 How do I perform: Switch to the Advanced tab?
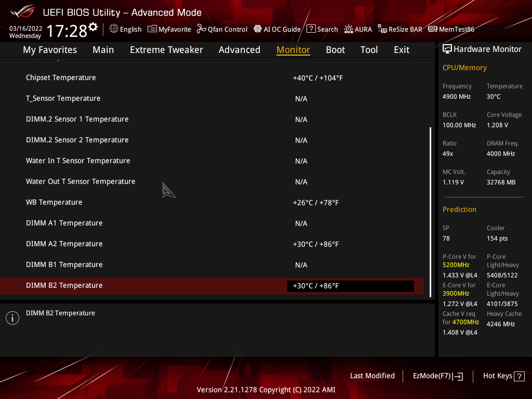[x=239, y=49]
